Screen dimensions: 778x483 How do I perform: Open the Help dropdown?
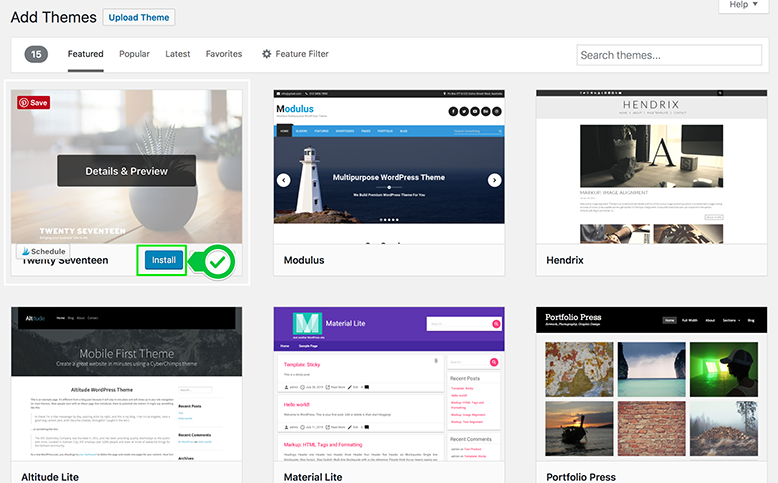tap(743, 5)
